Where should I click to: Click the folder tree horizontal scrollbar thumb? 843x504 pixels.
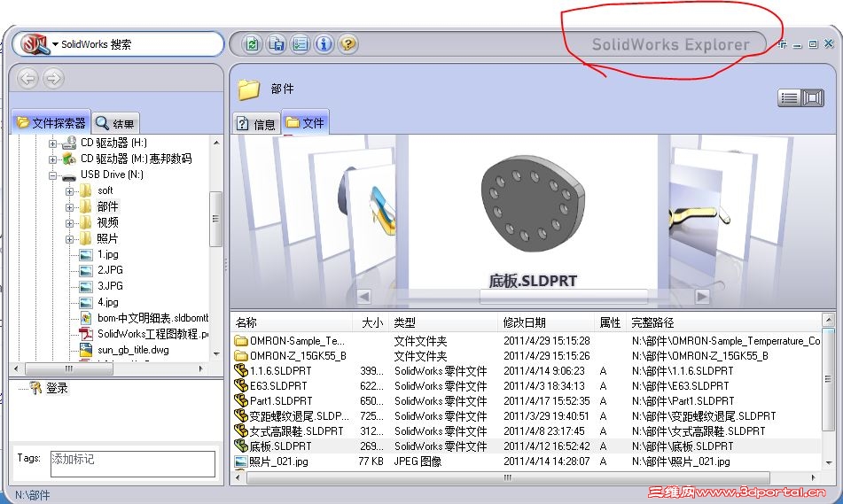tap(69, 368)
